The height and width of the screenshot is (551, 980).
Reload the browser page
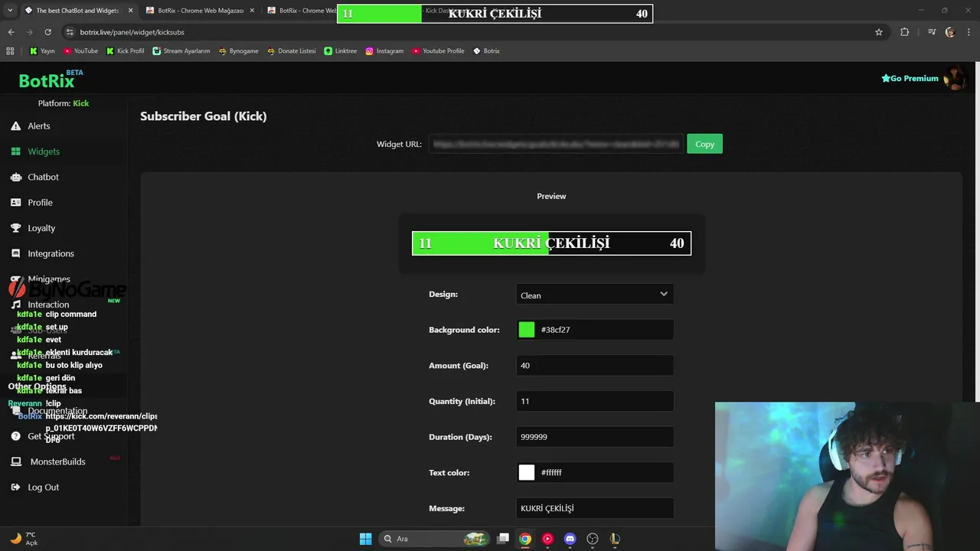coord(47,32)
